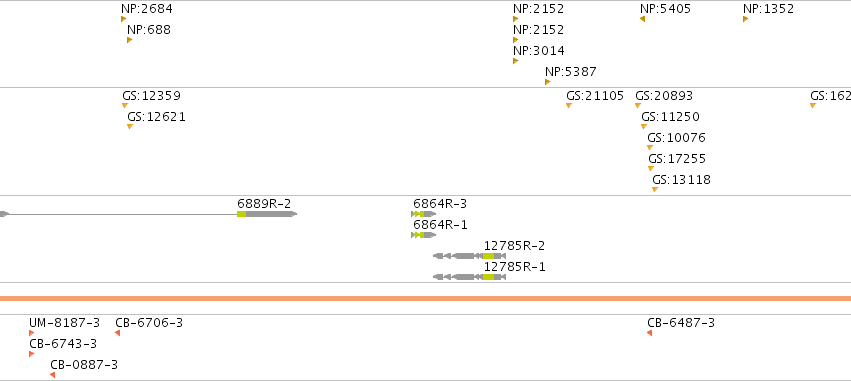Click the NP:2684 label text
Screen dimensions: 851x381
[147, 9]
